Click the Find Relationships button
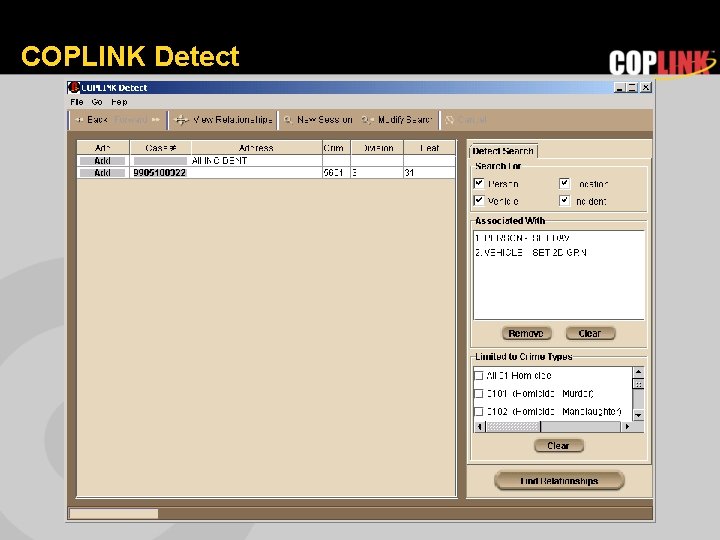 pyautogui.click(x=559, y=481)
